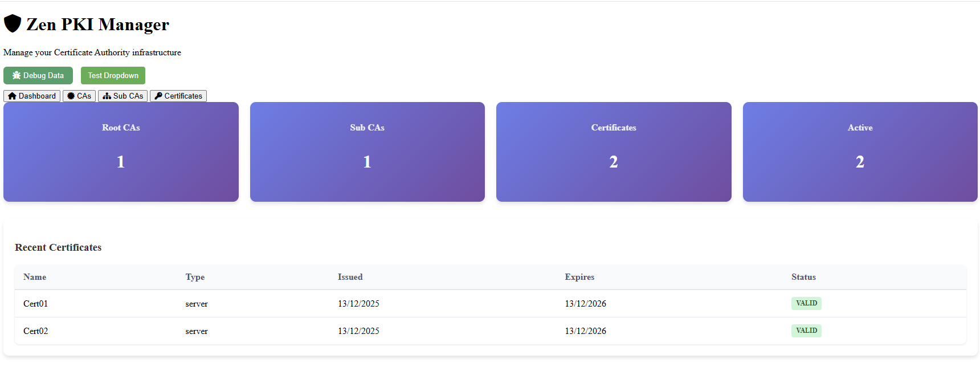
Task: Select the Root CAs summary card
Action: tap(121, 152)
